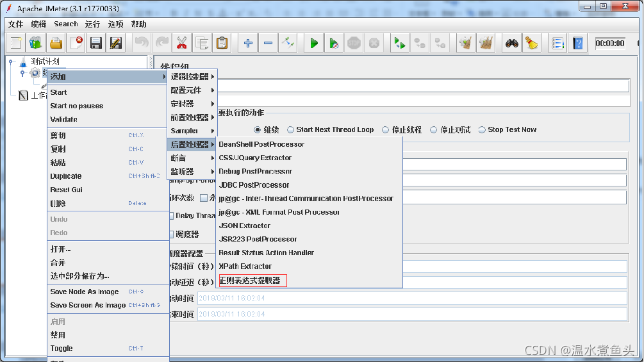Viewport: 644px width, 362px height.
Task: Click the Stop sign icon
Action: [x=354, y=43]
